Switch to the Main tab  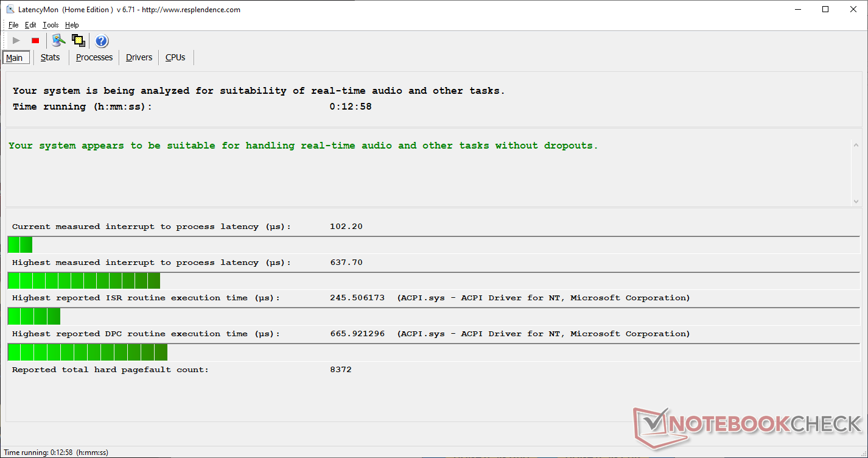point(15,58)
